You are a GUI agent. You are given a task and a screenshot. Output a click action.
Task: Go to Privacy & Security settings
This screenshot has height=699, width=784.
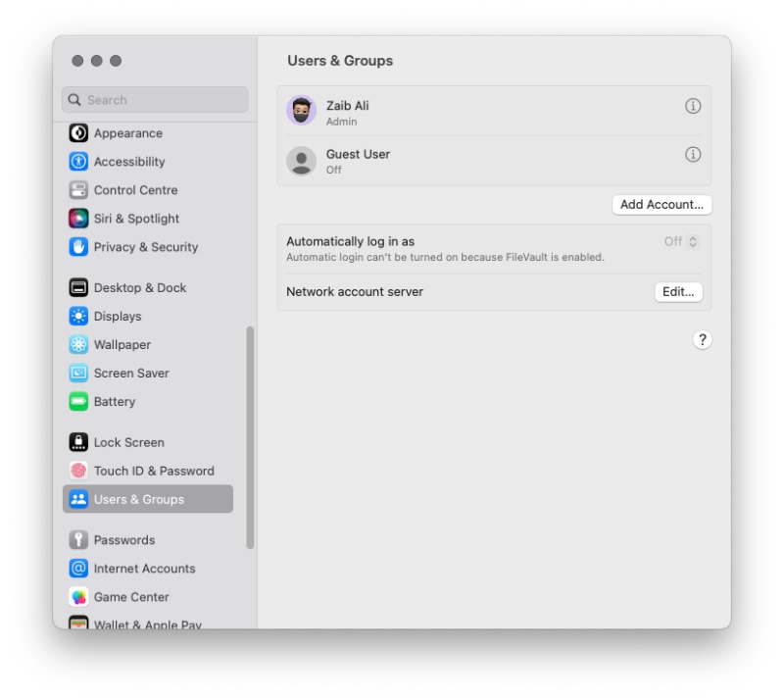[x=148, y=247]
